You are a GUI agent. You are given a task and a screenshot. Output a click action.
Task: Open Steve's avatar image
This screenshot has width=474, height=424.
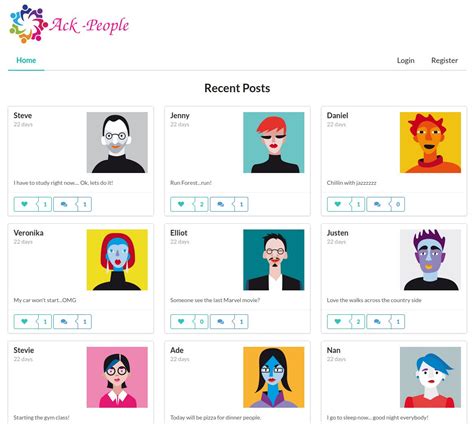(x=117, y=142)
